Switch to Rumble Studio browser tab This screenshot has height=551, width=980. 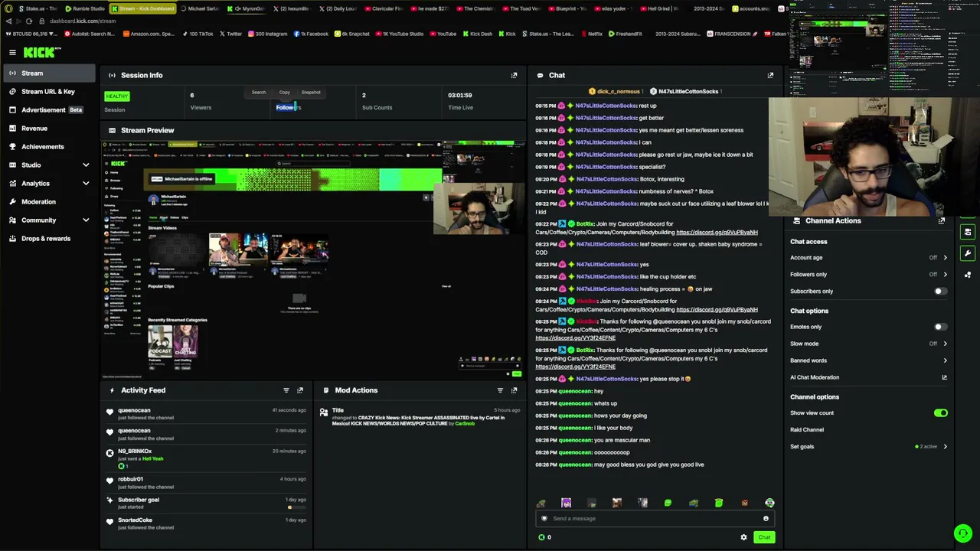tap(84, 8)
